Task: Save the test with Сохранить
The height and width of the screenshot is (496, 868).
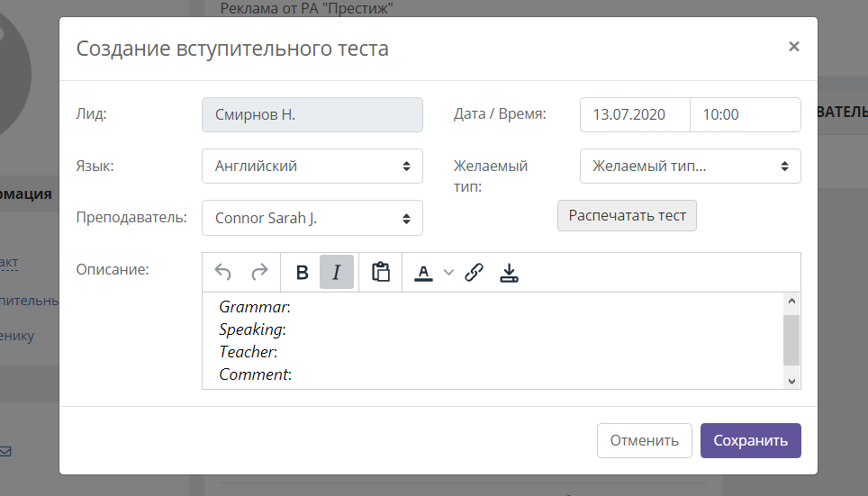Action: [x=751, y=441]
